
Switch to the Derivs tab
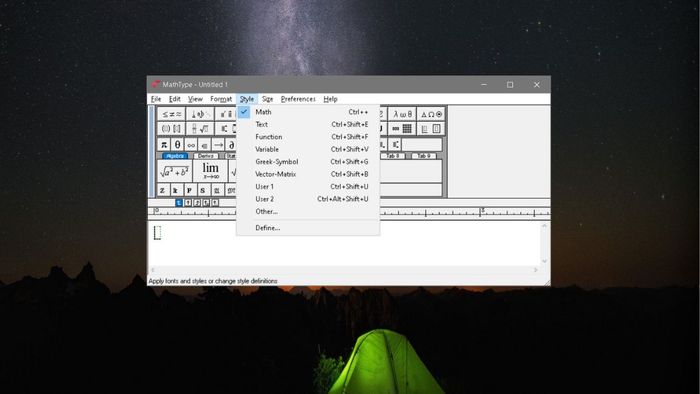[x=206, y=156]
